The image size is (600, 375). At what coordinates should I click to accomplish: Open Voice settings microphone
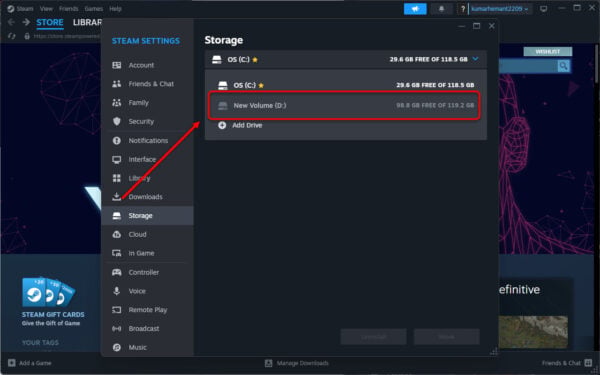[x=147, y=291]
